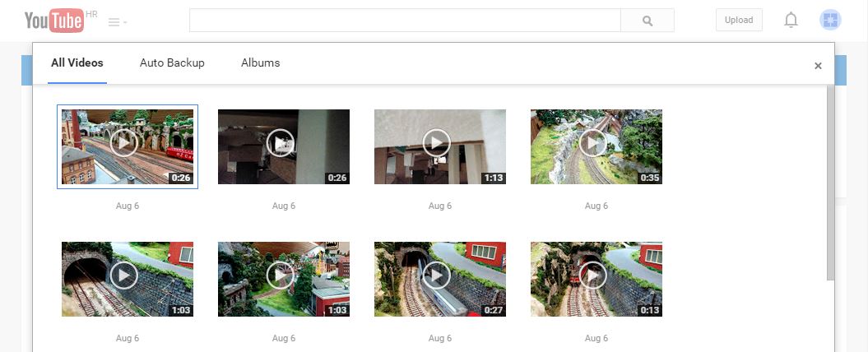Close the video picker dialog
Image resolution: width=868 pixels, height=352 pixels.
[x=818, y=66]
